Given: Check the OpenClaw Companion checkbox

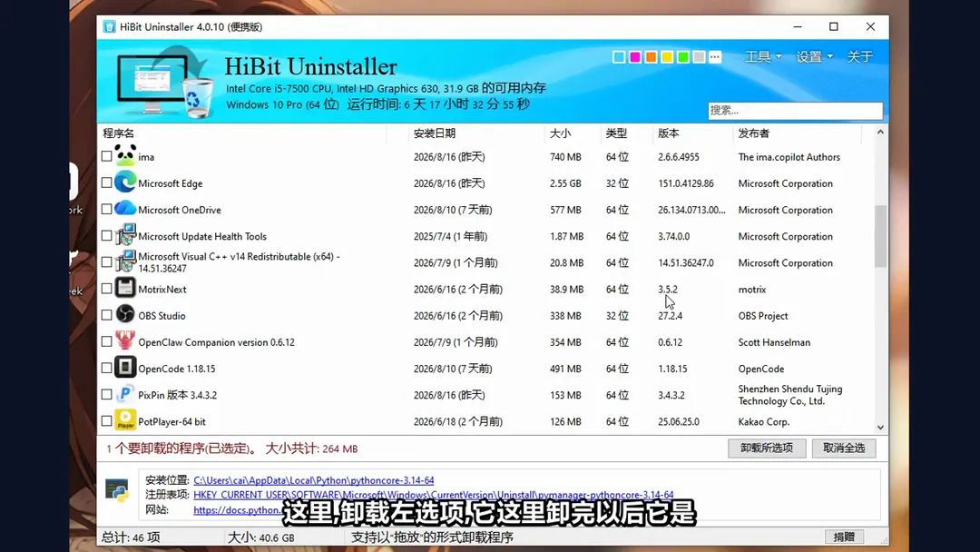Looking at the screenshot, I should 106,341.
